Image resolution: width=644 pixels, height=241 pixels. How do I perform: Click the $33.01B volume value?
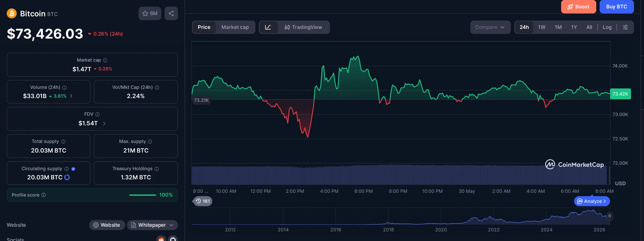click(x=35, y=96)
